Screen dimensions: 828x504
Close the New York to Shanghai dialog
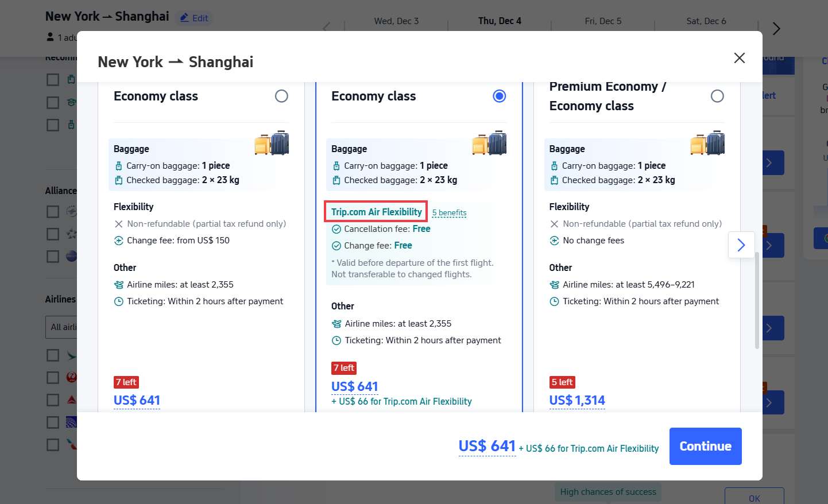point(739,58)
